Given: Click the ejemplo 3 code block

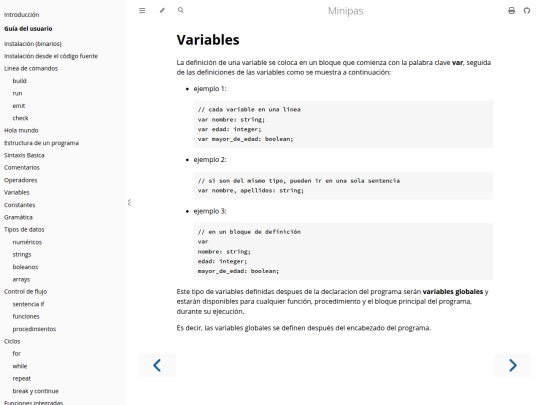Looking at the screenshot, I should coord(343,251).
